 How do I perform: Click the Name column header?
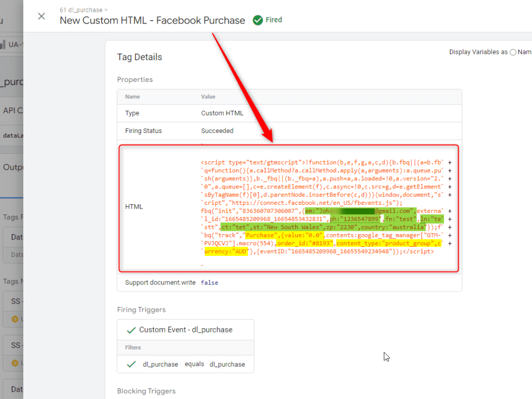coord(132,97)
